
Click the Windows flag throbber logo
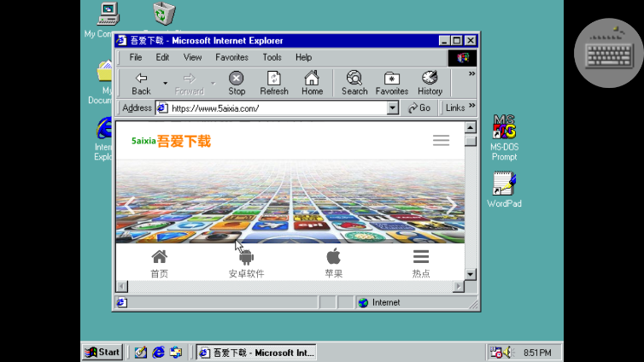click(x=462, y=58)
